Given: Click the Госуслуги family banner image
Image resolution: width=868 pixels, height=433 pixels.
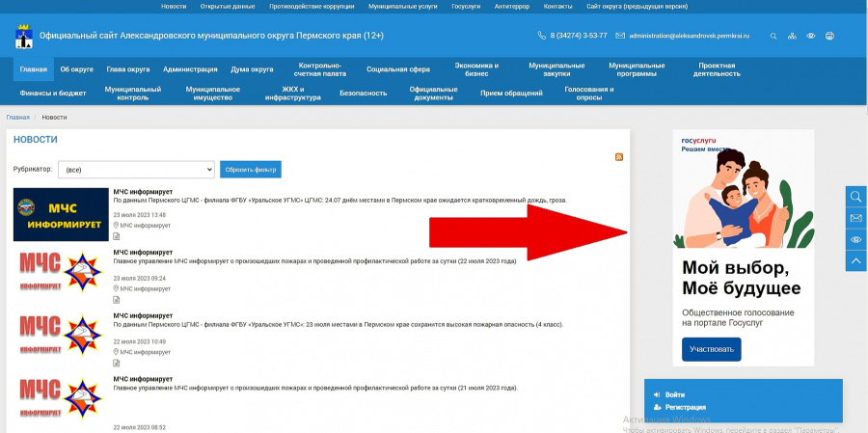Looking at the screenshot, I should [x=744, y=248].
